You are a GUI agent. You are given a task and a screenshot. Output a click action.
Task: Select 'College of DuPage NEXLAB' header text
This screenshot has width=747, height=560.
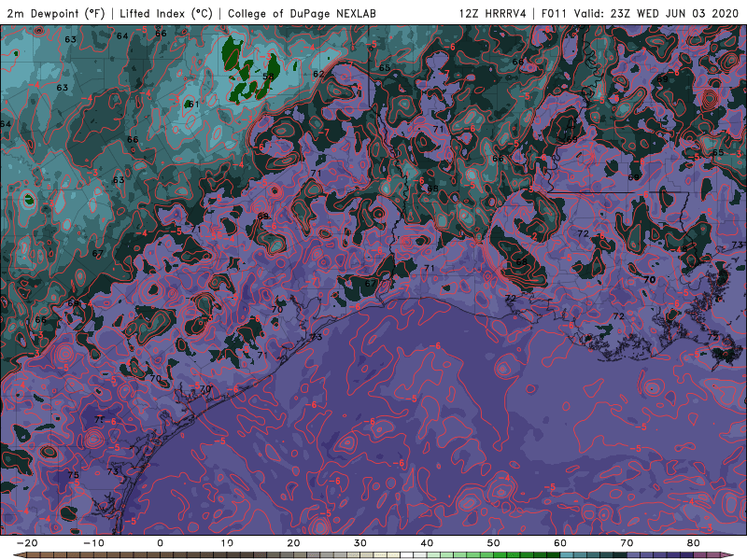[x=302, y=13]
